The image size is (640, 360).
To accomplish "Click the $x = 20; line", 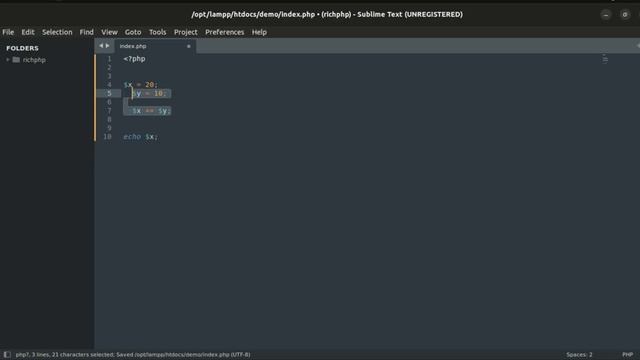I will tap(141, 85).
